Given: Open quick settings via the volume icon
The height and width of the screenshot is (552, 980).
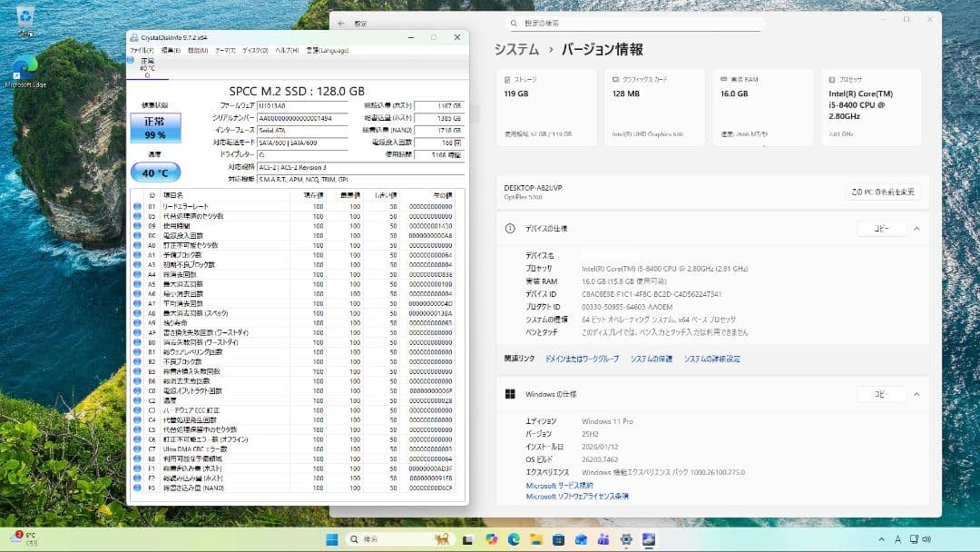Looking at the screenshot, I should point(926,539).
